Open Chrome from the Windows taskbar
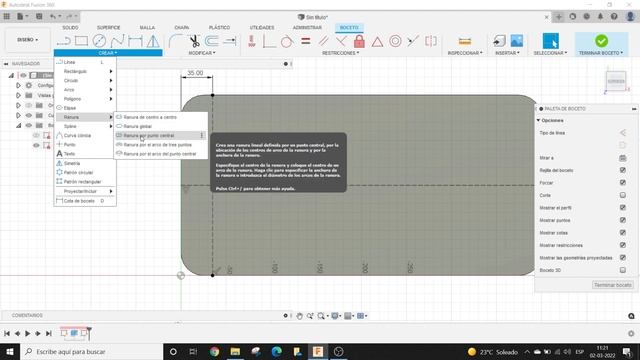The height and width of the screenshot is (360, 640). [x=214, y=351]
